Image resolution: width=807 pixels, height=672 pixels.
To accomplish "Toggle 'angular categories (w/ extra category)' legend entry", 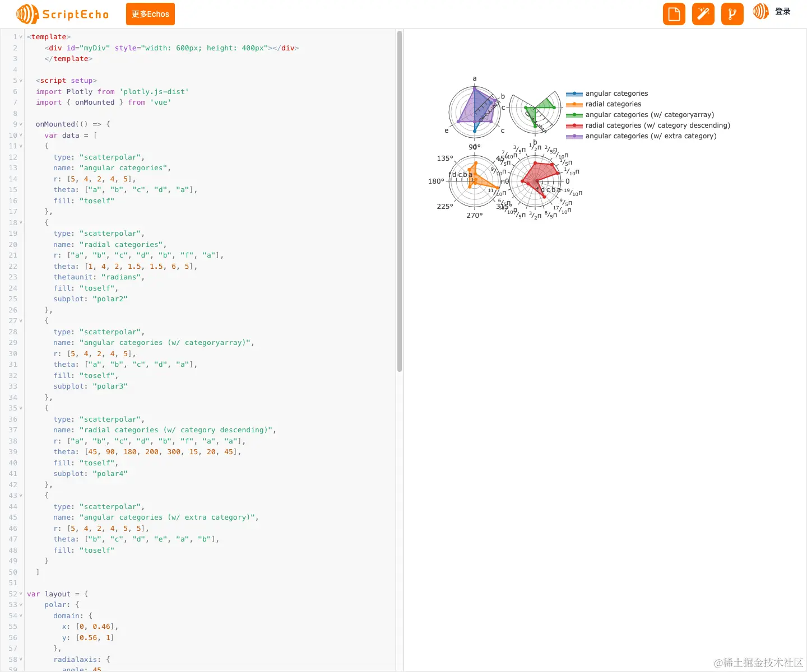I will (x=641, y=136).
